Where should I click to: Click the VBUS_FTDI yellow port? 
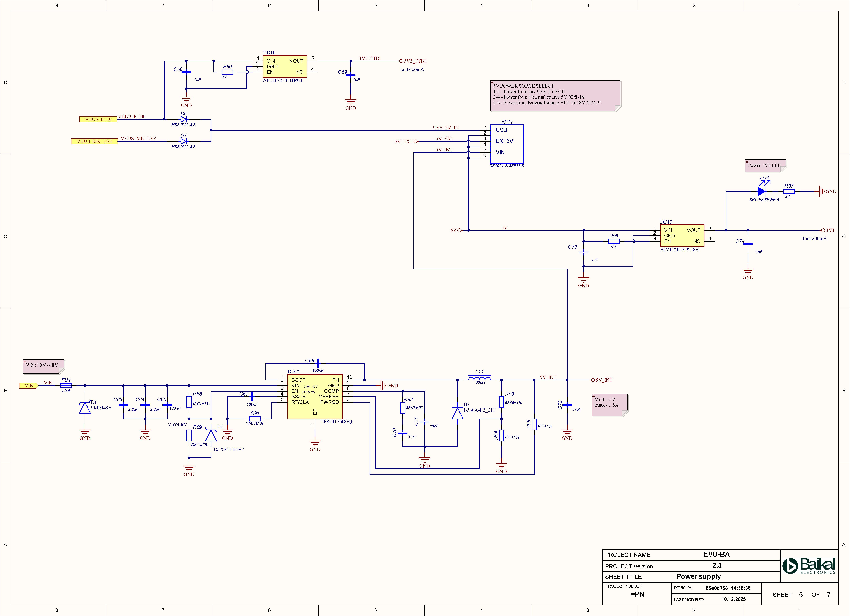pyautogui.click(x=98, y=119)
